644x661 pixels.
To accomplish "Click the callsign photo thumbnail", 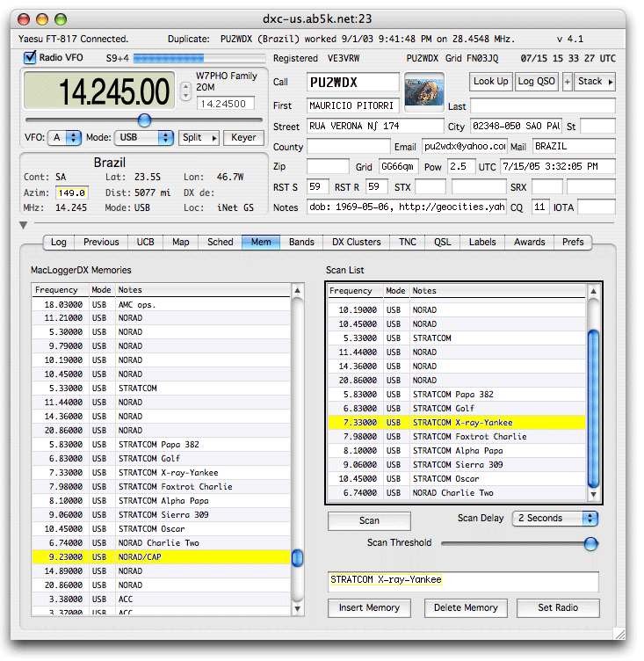I will [424, 92].
